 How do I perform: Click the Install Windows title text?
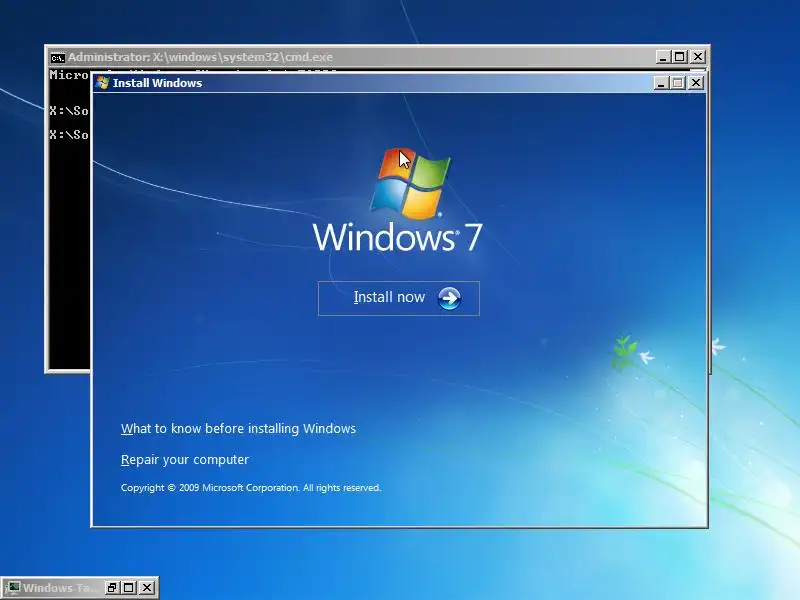click(x=157, y=83)
